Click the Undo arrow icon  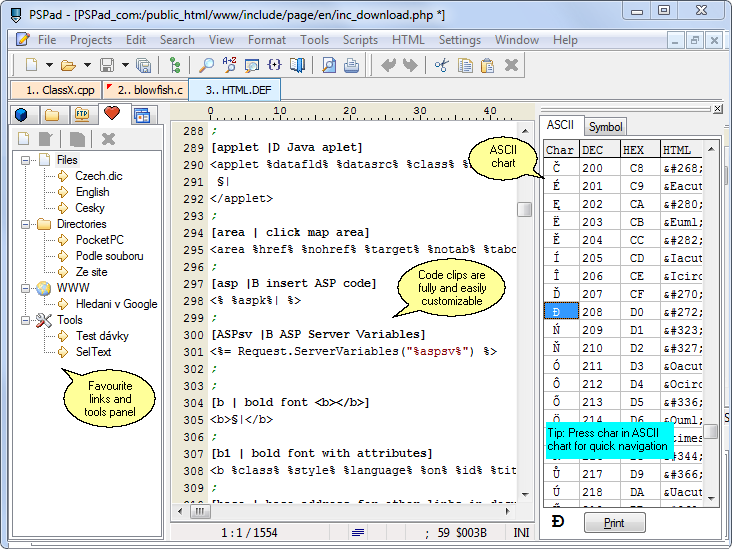(388, 65)
